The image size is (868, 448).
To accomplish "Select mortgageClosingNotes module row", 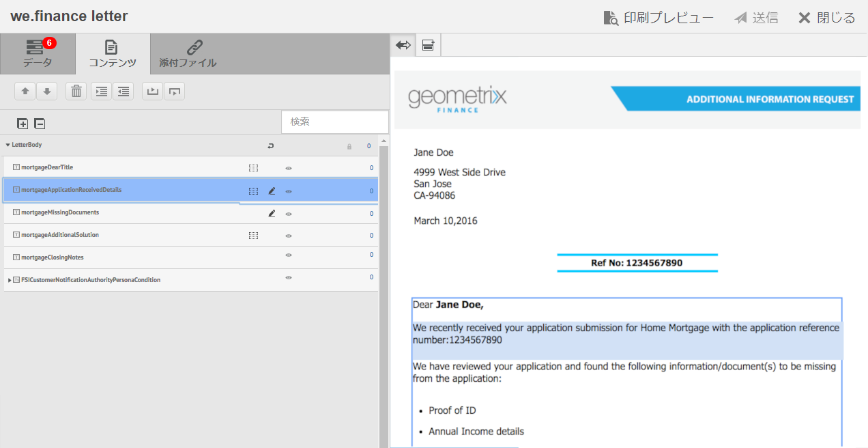I will pyautogui.click(x=191, y=257).
